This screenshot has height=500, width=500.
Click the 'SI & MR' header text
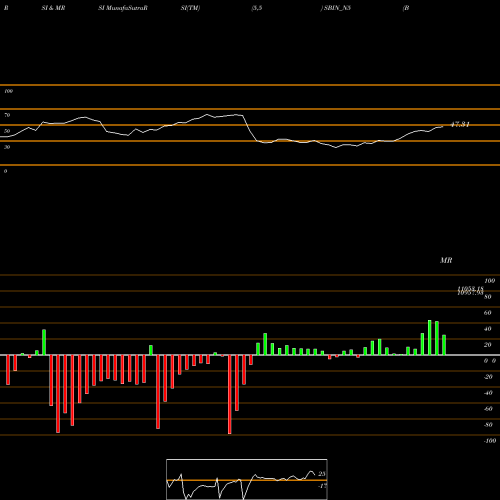(53, 8)
